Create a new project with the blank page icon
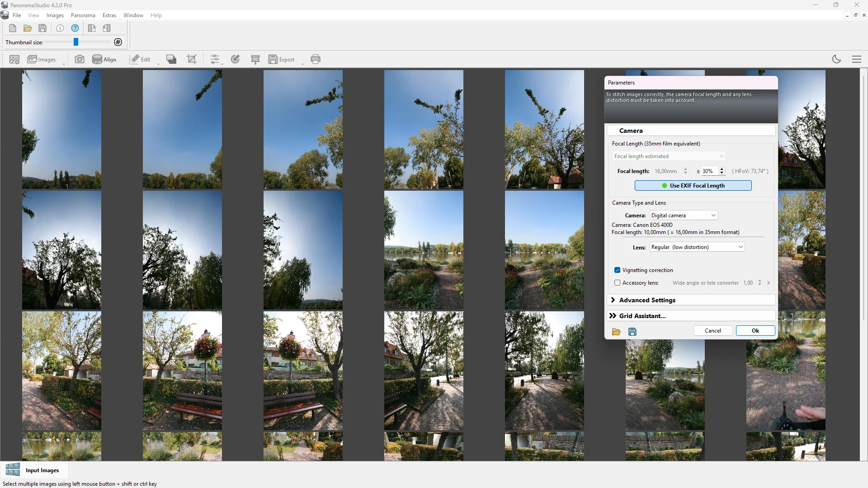Image resolution: width=868 pixels, height=488 pixels. coord(13,28)
